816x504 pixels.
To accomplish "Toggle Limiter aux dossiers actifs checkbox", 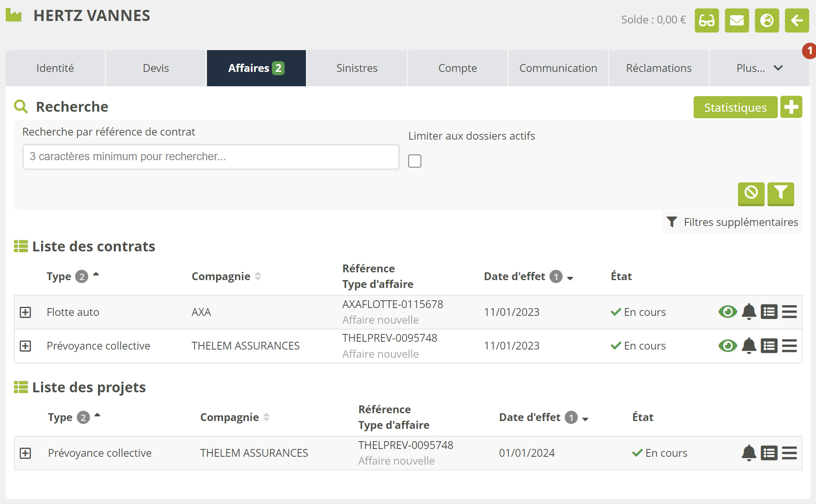I will tap(415, 161).
